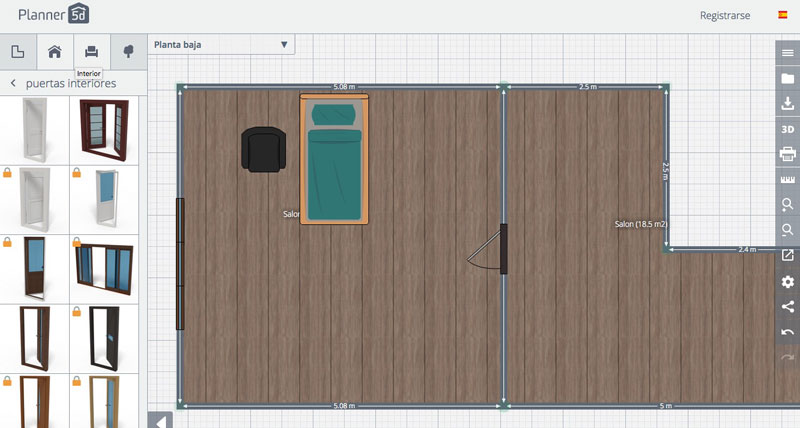Screen dimensions: 800x428
Task: Click the folder icon for projects
Action: 787,78
